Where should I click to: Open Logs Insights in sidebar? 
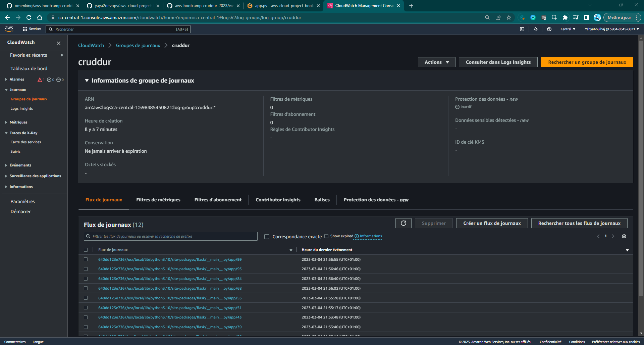tap(22, 109)
